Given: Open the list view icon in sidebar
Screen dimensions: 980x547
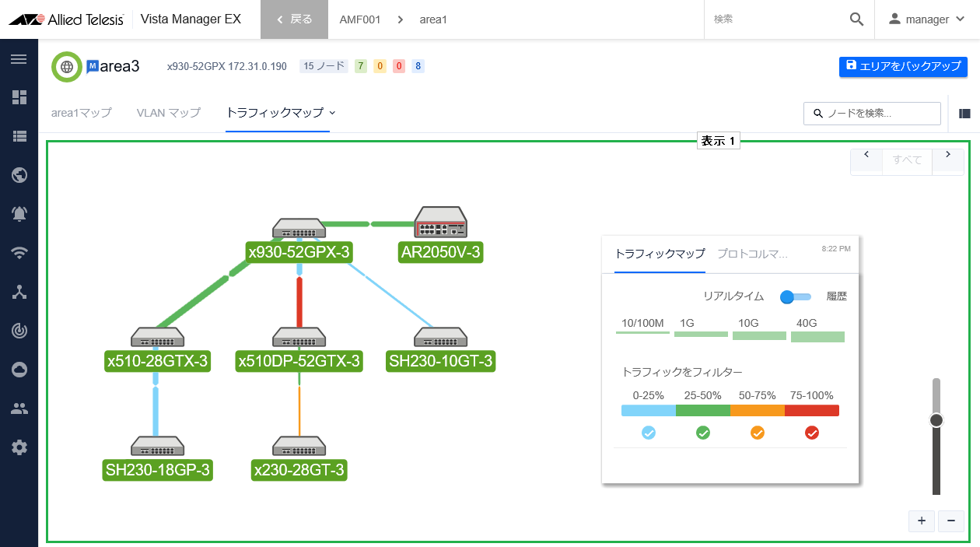Looking at the screenshot, I should (19, 136).
